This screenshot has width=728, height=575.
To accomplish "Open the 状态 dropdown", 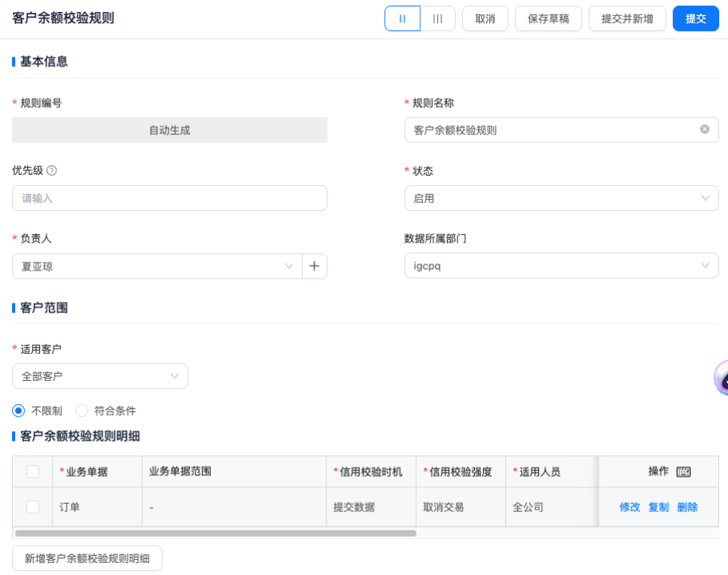I will pos(561,198).
